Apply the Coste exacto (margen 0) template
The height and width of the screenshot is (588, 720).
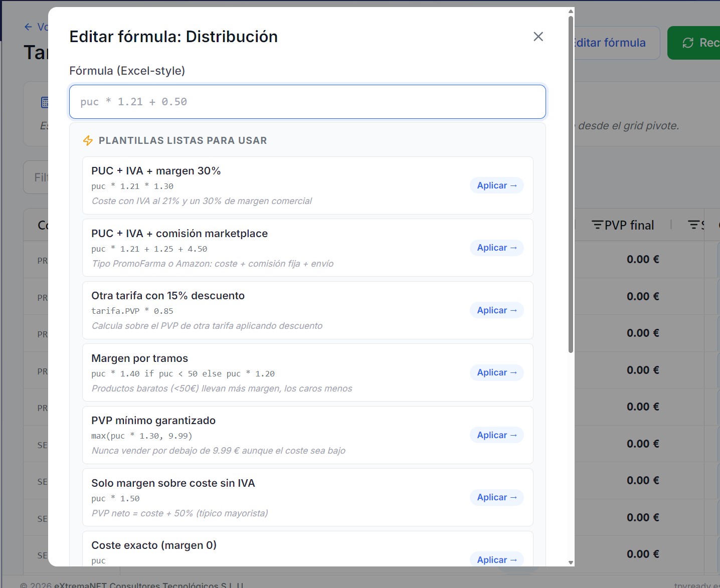point(497,559)
